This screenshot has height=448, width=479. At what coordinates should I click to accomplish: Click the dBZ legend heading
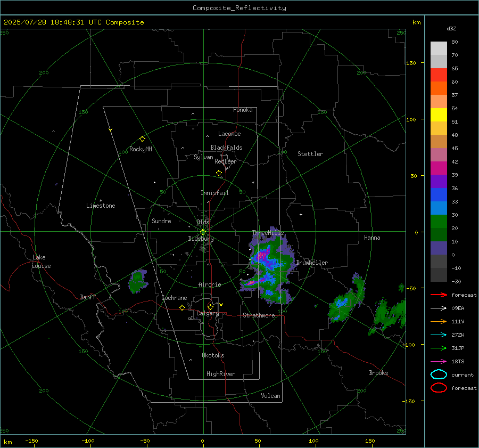451,28
